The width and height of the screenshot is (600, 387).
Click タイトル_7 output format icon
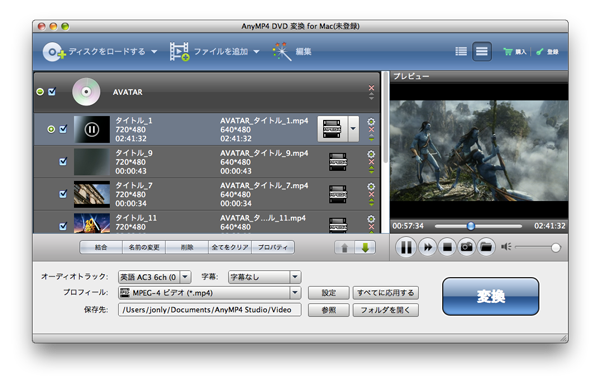(338, 194)
